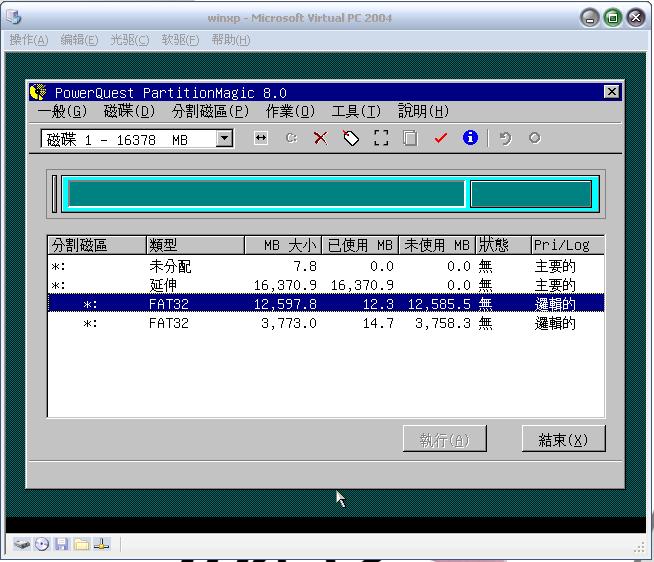Click the 狀態 column header
The width and height of the screenshot is (654, 562).
[x=503, y=245]
